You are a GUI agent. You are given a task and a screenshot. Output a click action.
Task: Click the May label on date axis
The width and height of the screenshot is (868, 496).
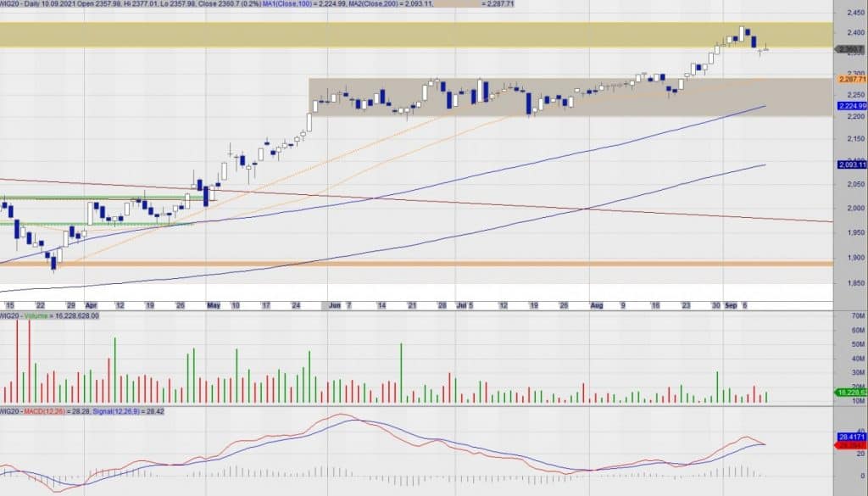[212, 304]
